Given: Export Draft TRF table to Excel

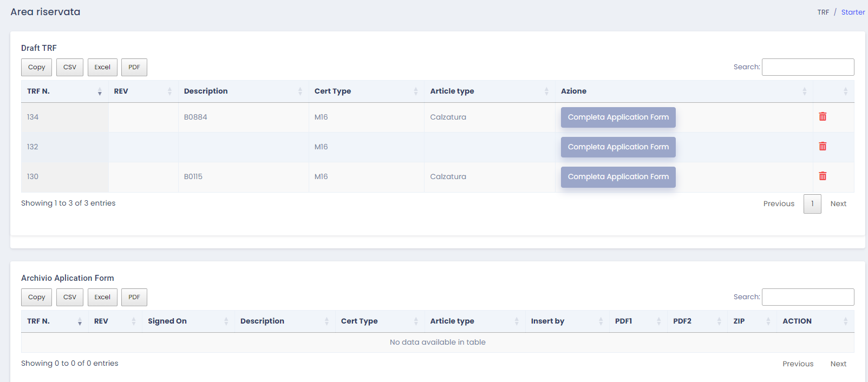Looking at the screenshot, I should [102, 67].
